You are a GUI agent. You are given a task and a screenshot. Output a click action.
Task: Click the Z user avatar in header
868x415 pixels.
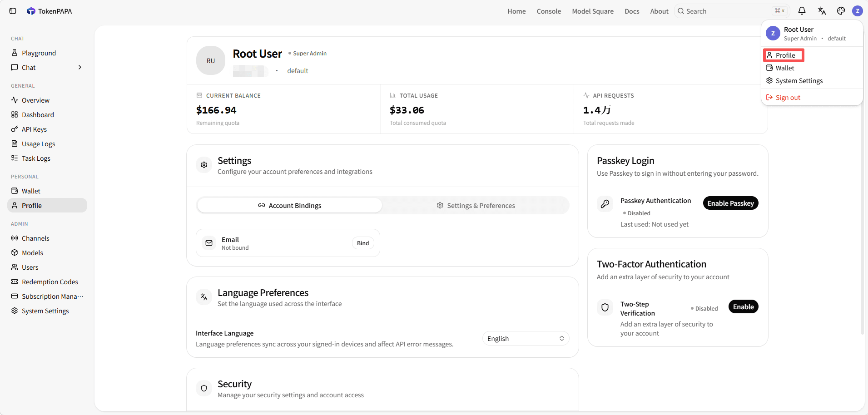858,11
